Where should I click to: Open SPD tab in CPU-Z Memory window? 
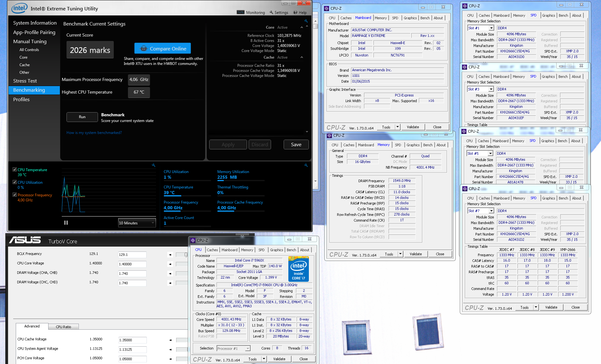(398, 145)
